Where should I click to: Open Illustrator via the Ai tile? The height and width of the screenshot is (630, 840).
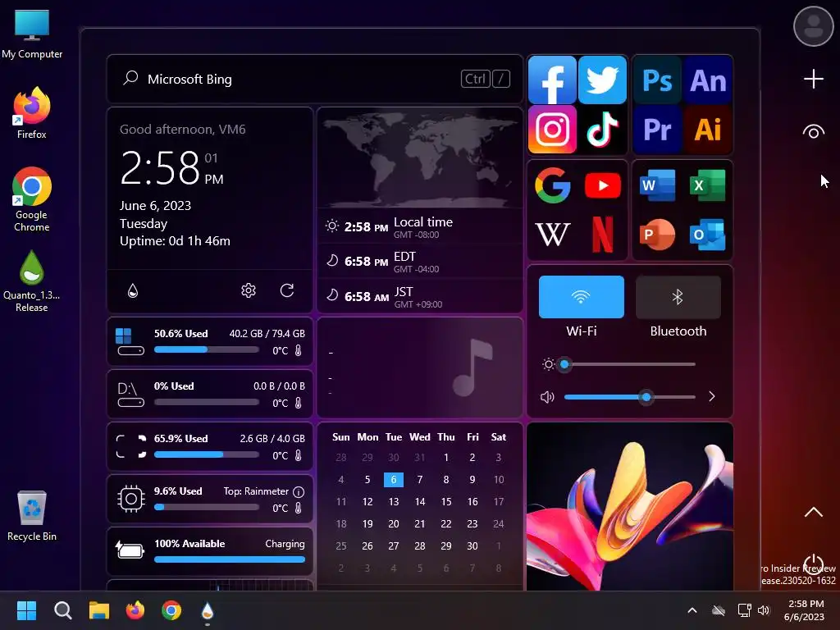click(708, 129)
